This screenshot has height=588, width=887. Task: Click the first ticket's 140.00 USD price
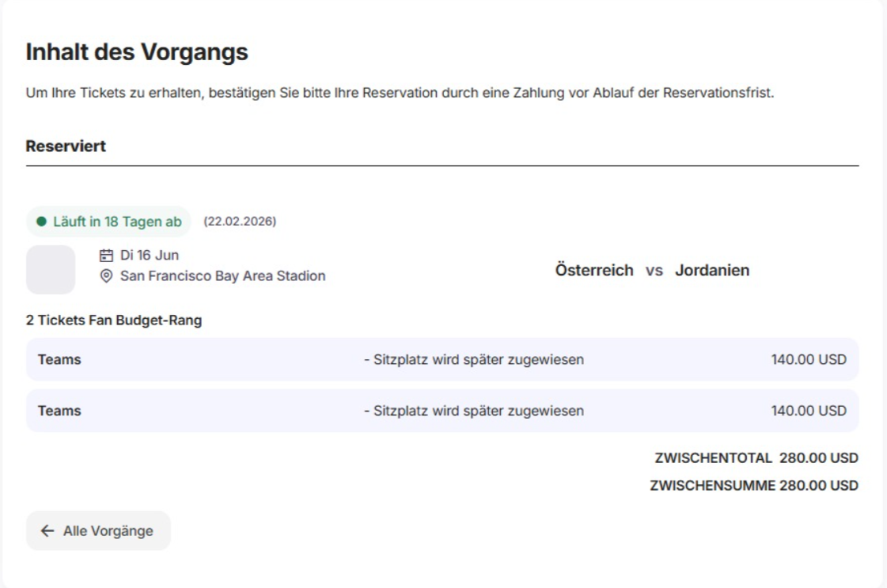click(809, 360)
